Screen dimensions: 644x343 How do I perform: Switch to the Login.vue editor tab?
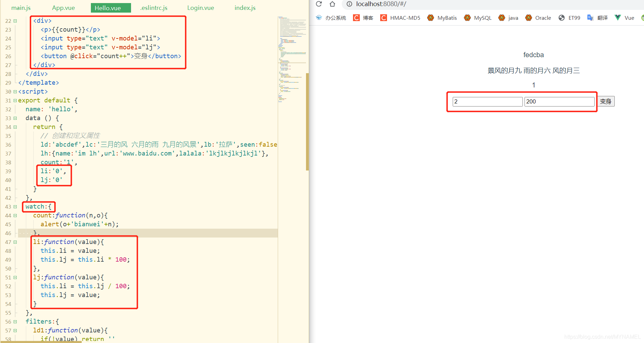pyautogui.click(x=200, y=8)
